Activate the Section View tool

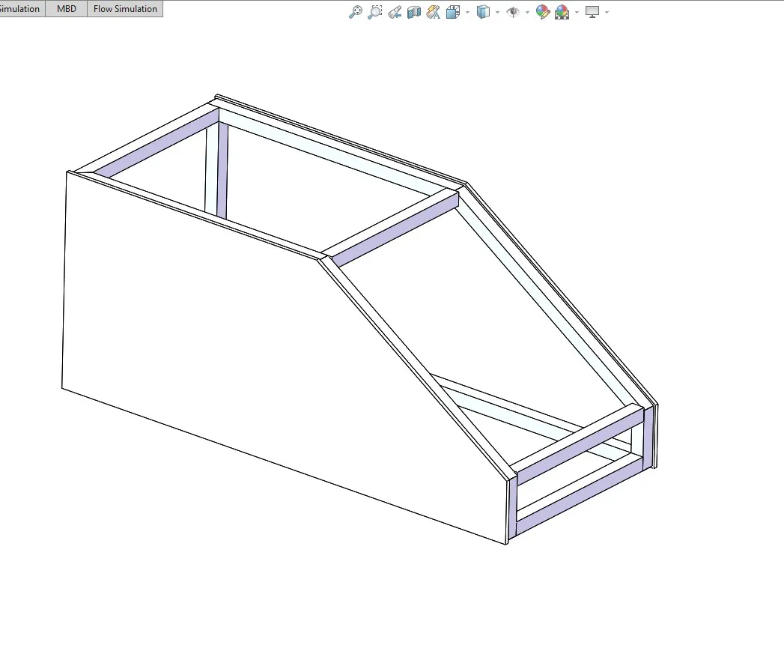414,12
